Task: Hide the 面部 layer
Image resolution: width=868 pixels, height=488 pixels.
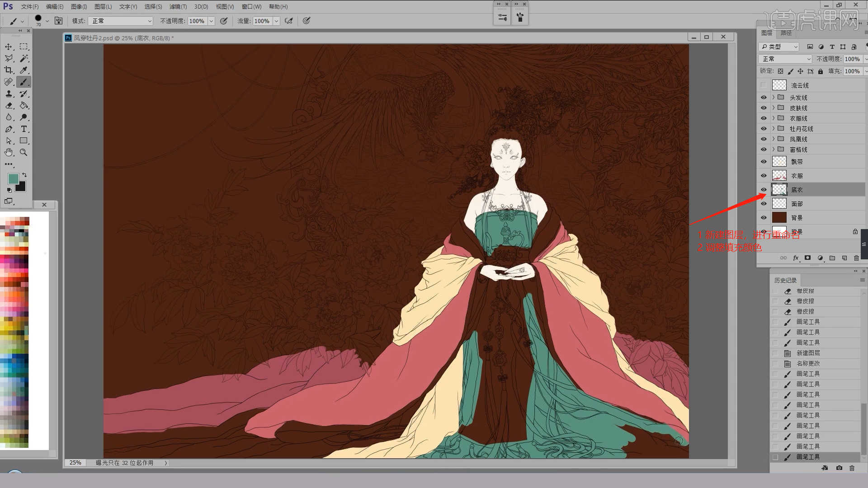Action: (x=764, y=203)
